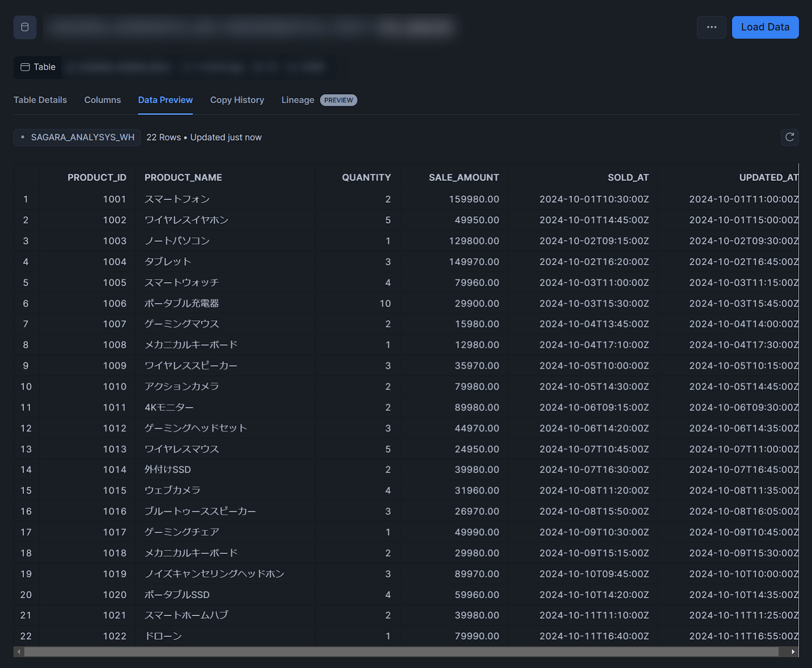Open the Lineage tab
The width and height of the screenshot is (812, 668).
click(298, 100)
